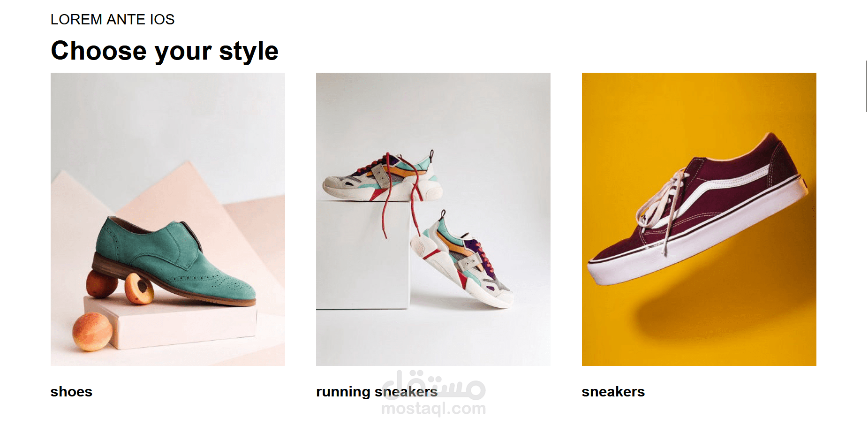Click the "LOREM ANTE IOS" subtitle text
Viewport: 868px width, 426px height.
[x=113, y=19]
